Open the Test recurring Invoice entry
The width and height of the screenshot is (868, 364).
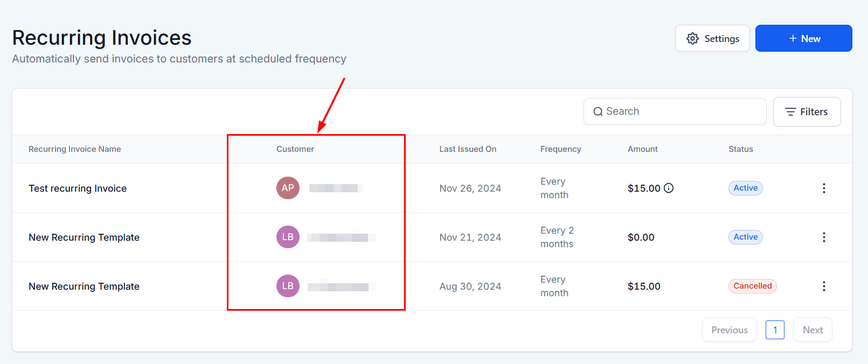coord(78,188)
